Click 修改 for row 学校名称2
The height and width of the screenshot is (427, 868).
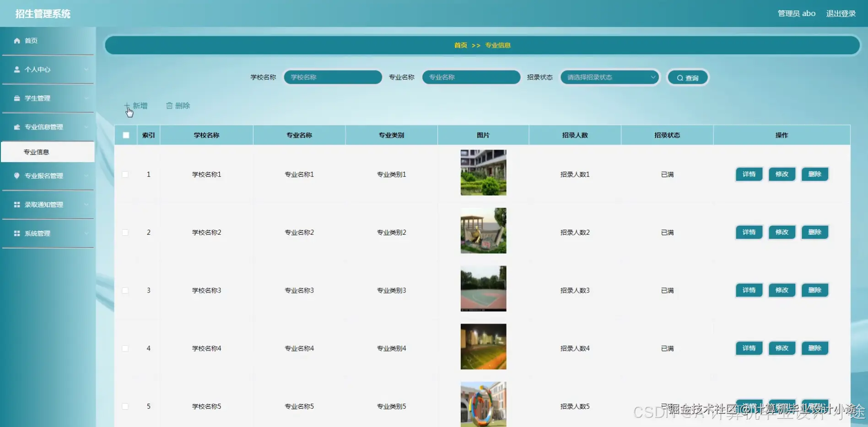coord(782,232)
